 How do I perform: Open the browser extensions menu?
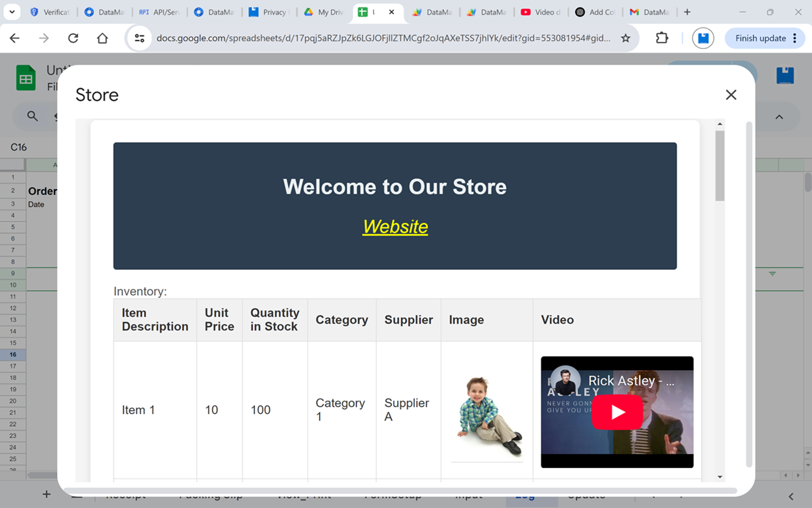662,38
